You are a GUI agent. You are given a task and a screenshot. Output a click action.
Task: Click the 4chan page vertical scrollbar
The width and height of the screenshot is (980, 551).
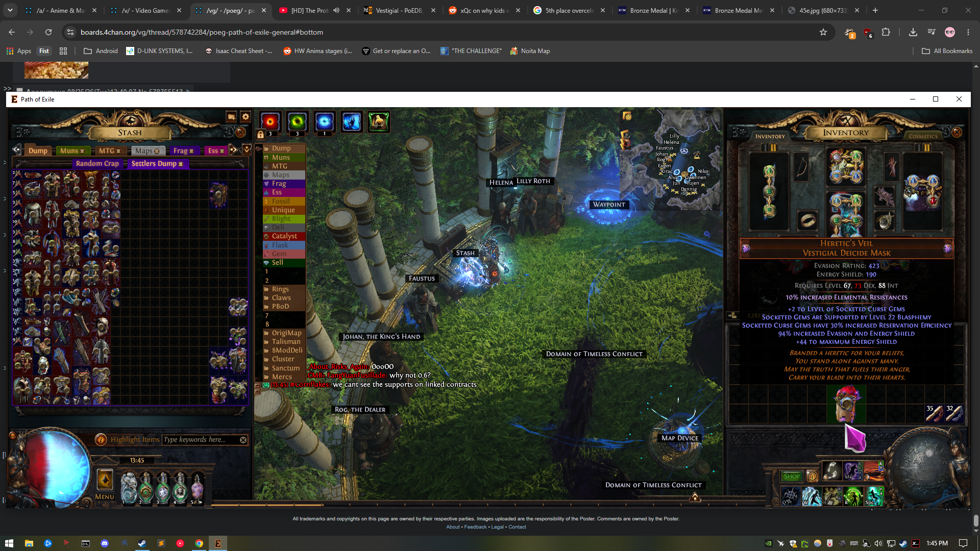pyautogui.click(x=976, y=520)
